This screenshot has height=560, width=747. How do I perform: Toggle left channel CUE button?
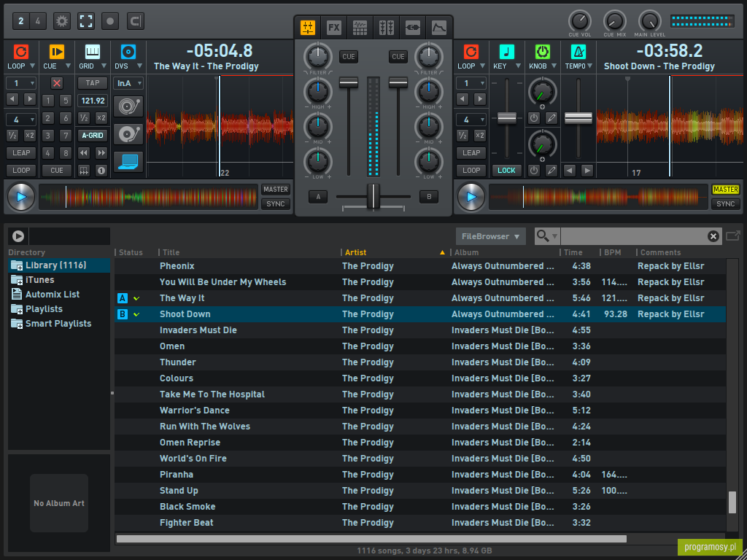click(348, 57)
